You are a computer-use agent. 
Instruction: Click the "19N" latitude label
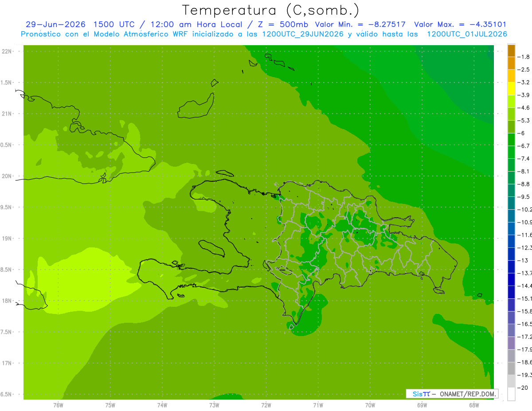[7, 239]
